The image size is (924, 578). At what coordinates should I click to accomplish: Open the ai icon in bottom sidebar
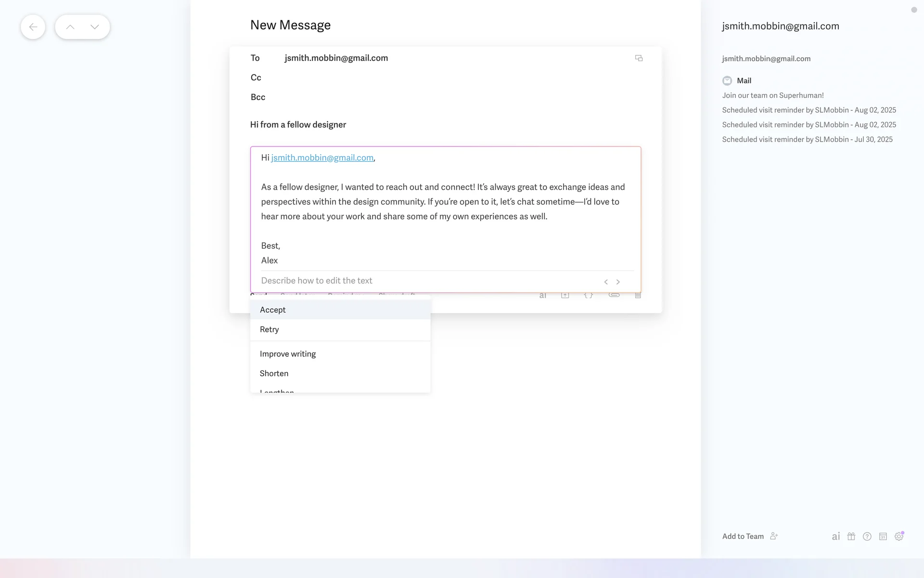836,536
